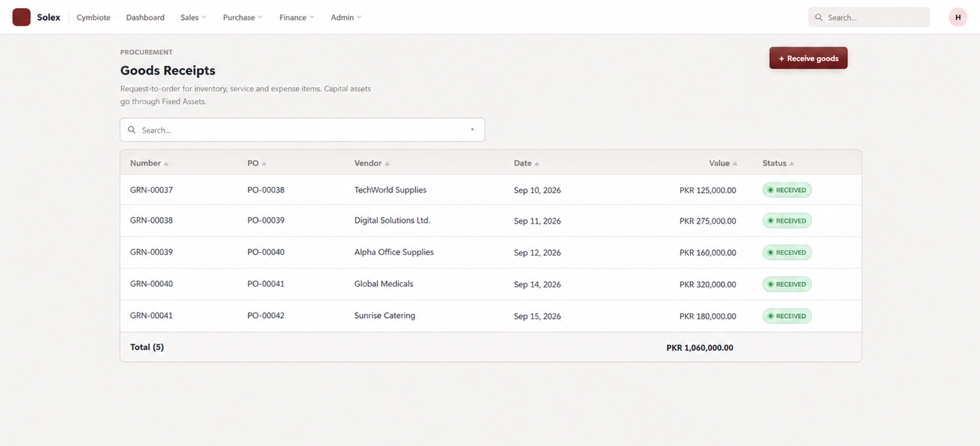Sort by Status column arrow
The image size is (980, 446).
[x=792, y=164]
